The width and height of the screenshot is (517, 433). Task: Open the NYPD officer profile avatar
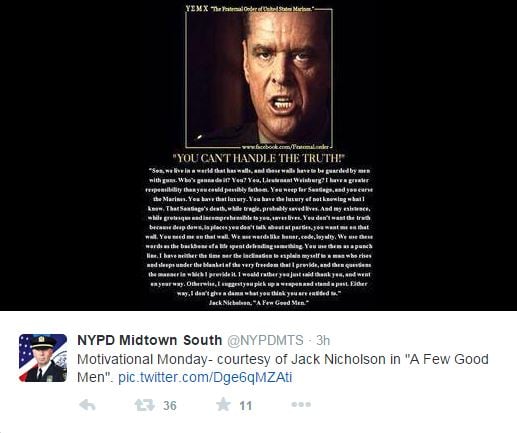click(43, 358)
